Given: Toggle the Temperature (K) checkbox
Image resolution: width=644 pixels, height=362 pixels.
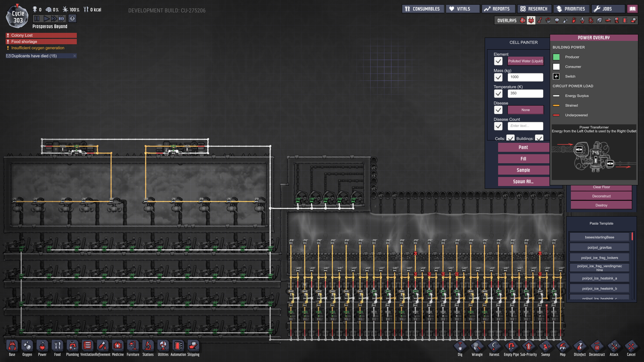Looking at the screenshot, I should tap(498, 94).
